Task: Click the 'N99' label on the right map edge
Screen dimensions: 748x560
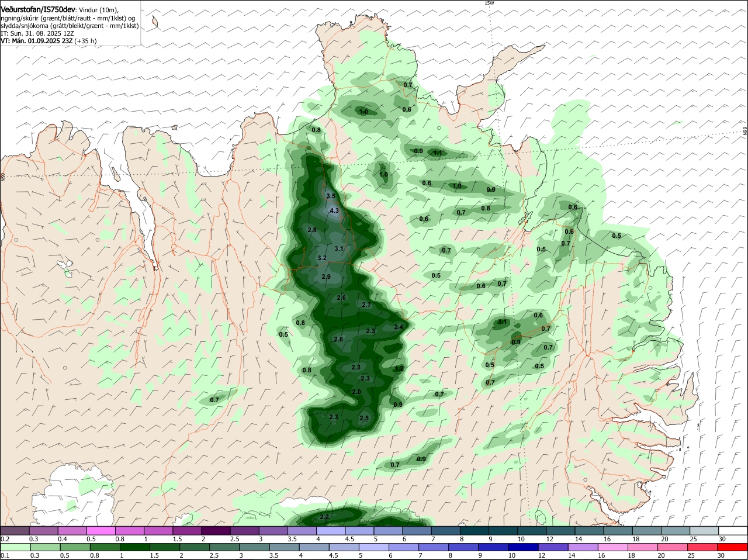Action: (745, 132)
